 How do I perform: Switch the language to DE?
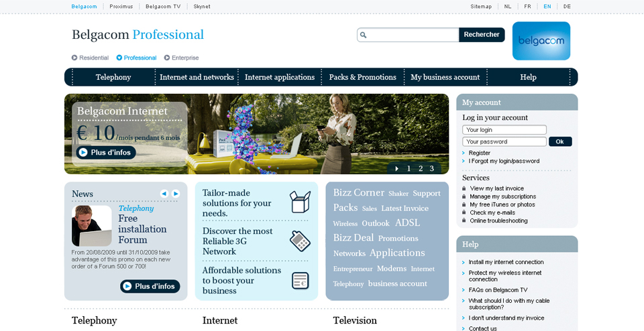click(x=567, y=7)
